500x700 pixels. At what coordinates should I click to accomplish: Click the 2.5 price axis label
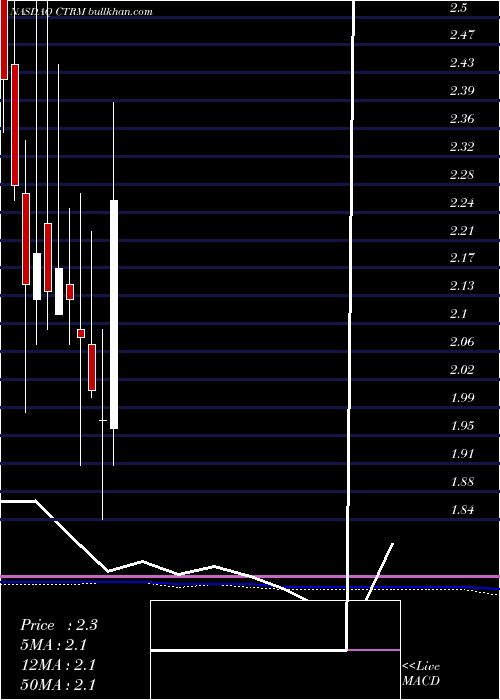[x=459, y=8]
